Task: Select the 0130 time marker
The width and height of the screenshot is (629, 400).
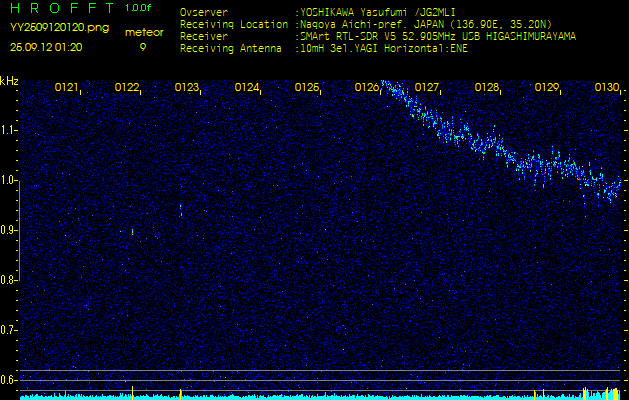Action: (x=607, y=88)
